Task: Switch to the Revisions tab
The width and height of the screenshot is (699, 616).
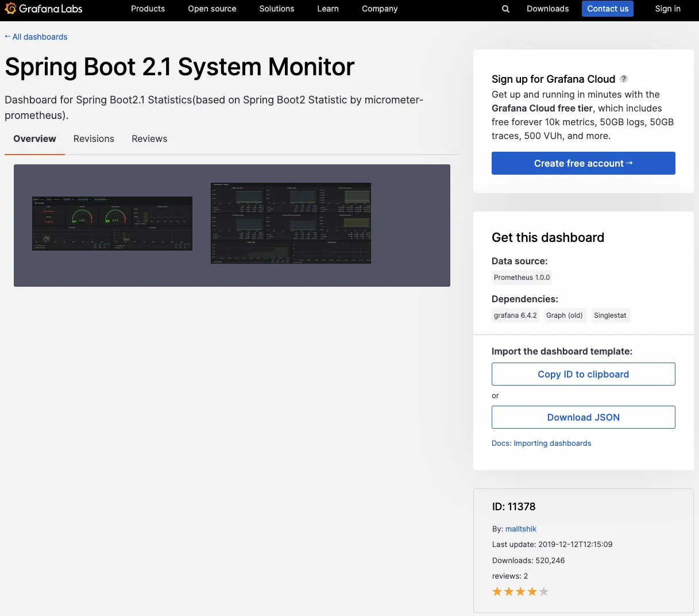Action: coord(94,138)
